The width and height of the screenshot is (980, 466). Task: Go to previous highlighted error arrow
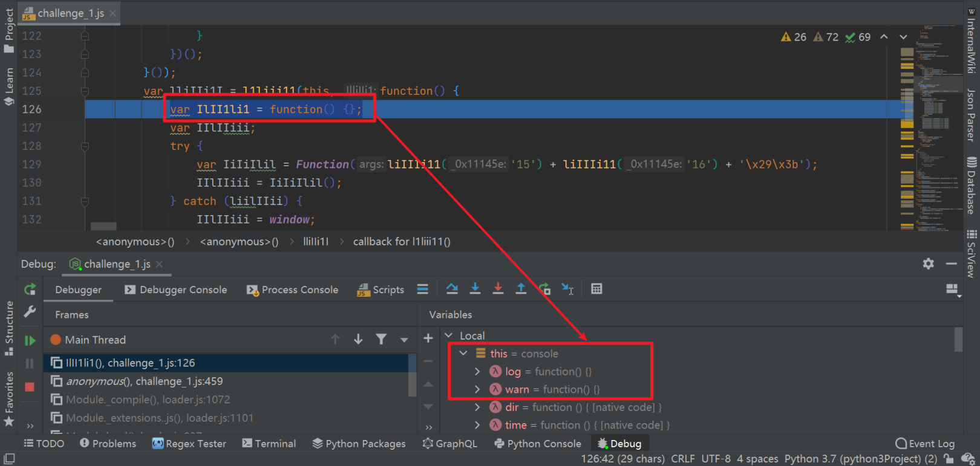pos(884,37)
